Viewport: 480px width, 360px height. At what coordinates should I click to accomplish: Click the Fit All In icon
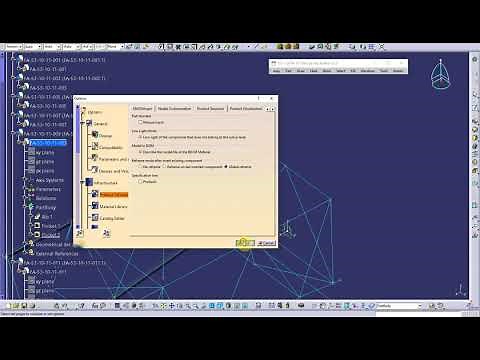[x=164, y=305]
